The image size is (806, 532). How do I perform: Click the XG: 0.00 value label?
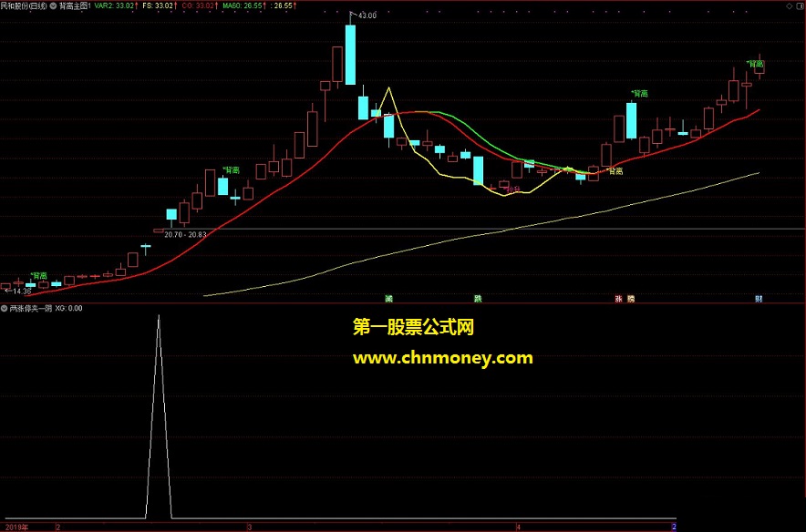[68, 308]
